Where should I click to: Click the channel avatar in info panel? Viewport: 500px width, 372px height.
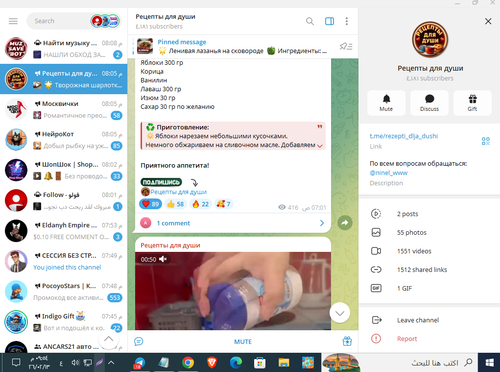coord(430,39)
